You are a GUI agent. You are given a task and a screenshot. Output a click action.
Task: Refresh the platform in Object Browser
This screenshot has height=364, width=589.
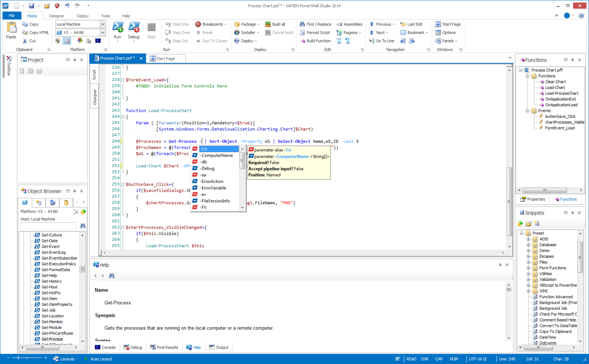(x=84, y=211)
